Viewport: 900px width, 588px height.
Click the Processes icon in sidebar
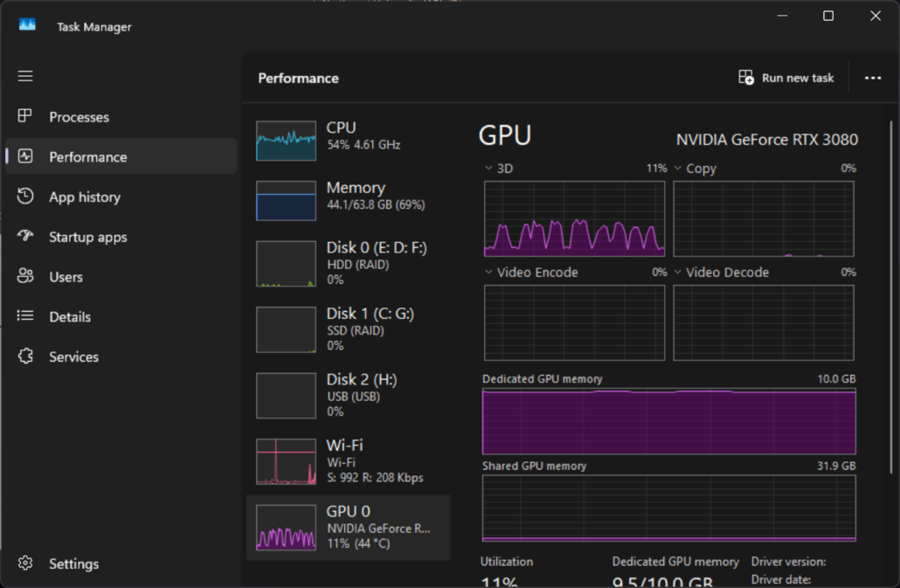point(25,117)
